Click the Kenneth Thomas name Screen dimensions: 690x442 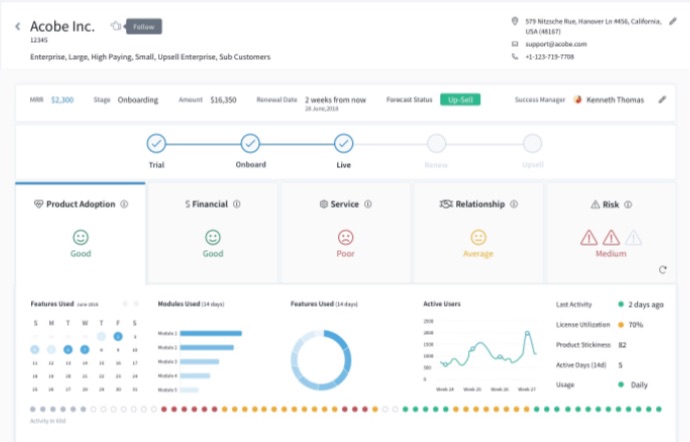[615, 100]
